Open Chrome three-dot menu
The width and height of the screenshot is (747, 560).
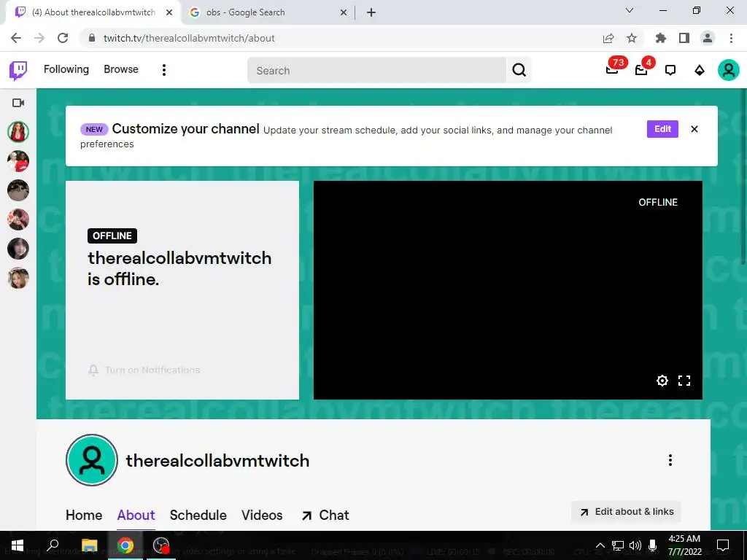point(731,38)
